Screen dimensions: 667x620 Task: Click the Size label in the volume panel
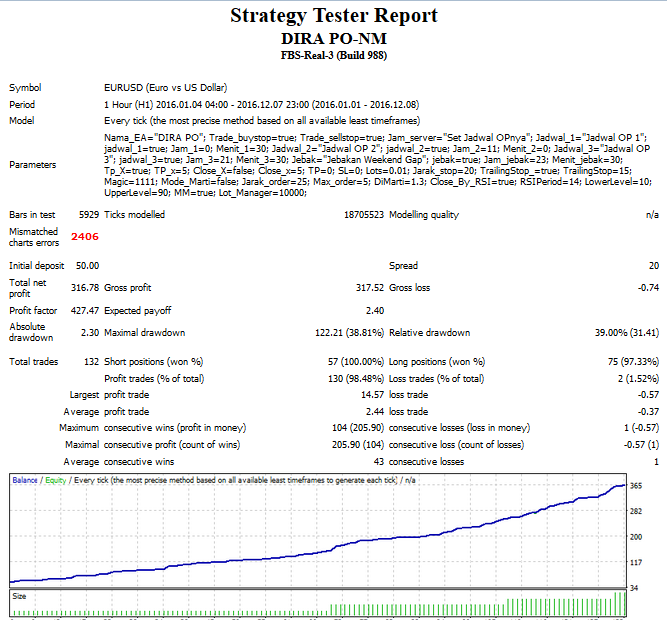click(19, 595)
